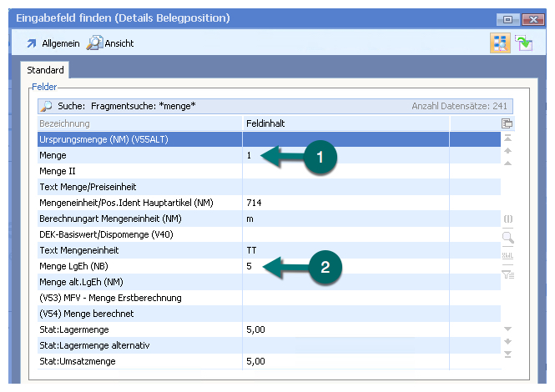Jump to last record with bottom arrow icon
This screenshot has width=555, height=392.
point(507,354)
